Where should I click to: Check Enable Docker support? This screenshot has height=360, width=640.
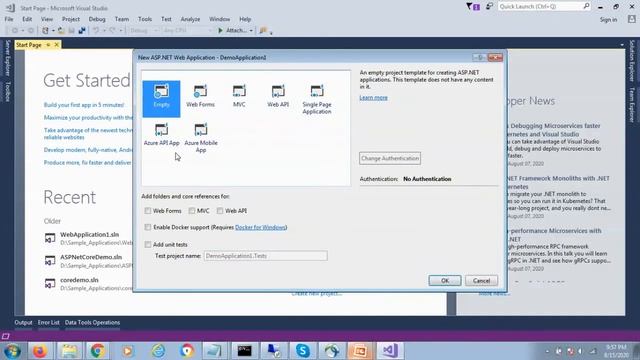(x=148, y=227)
